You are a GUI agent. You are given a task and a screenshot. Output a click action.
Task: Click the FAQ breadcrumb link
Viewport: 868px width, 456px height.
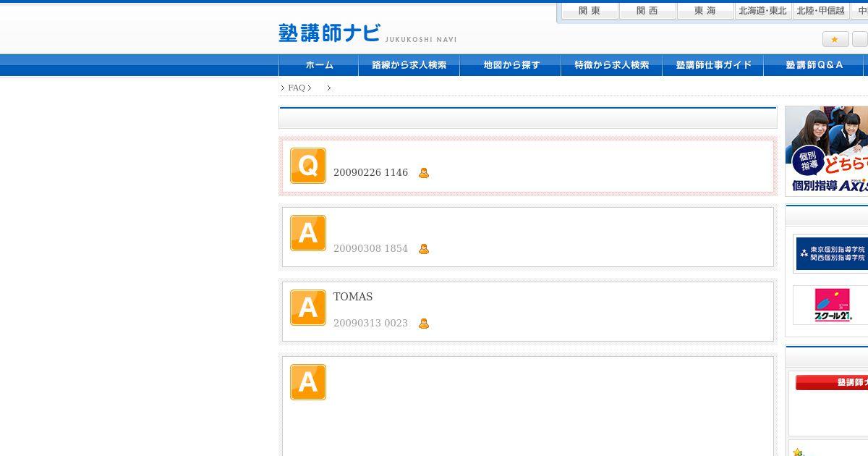297,88
